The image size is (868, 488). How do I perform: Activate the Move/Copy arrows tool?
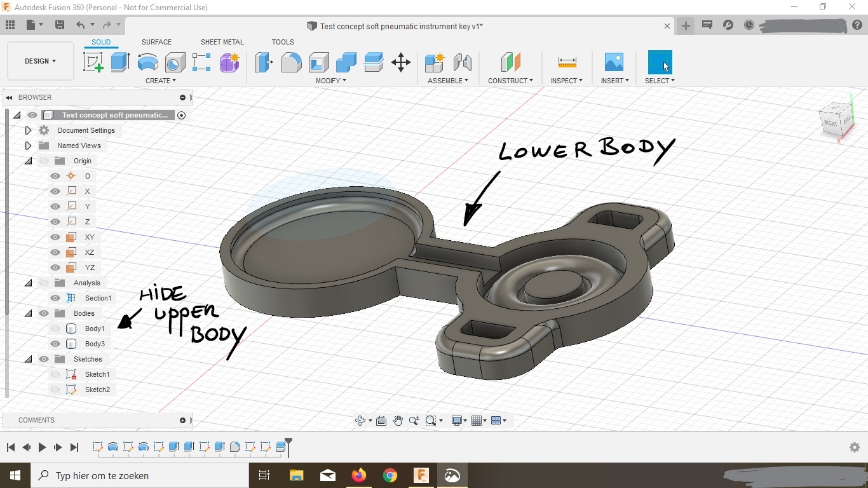click(x=401, y=62)
